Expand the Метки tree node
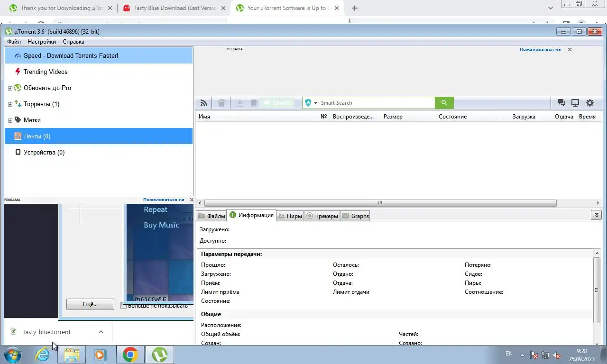 click(x=10, y=120)
